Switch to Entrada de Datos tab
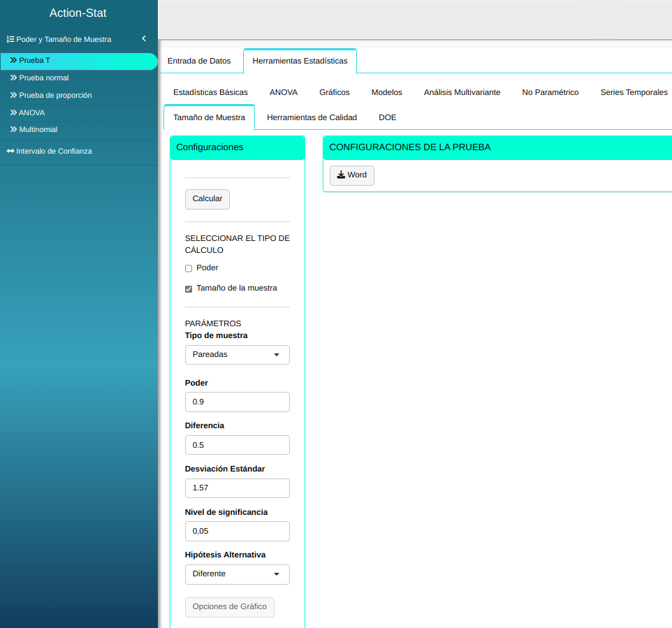This screenshot has height=628, width=672. (x=199, y=61)
